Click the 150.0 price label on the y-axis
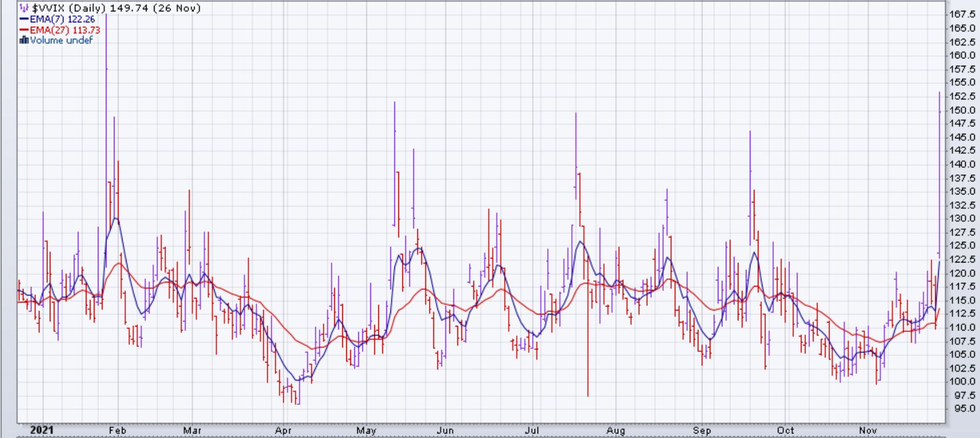 pos(962,110)
